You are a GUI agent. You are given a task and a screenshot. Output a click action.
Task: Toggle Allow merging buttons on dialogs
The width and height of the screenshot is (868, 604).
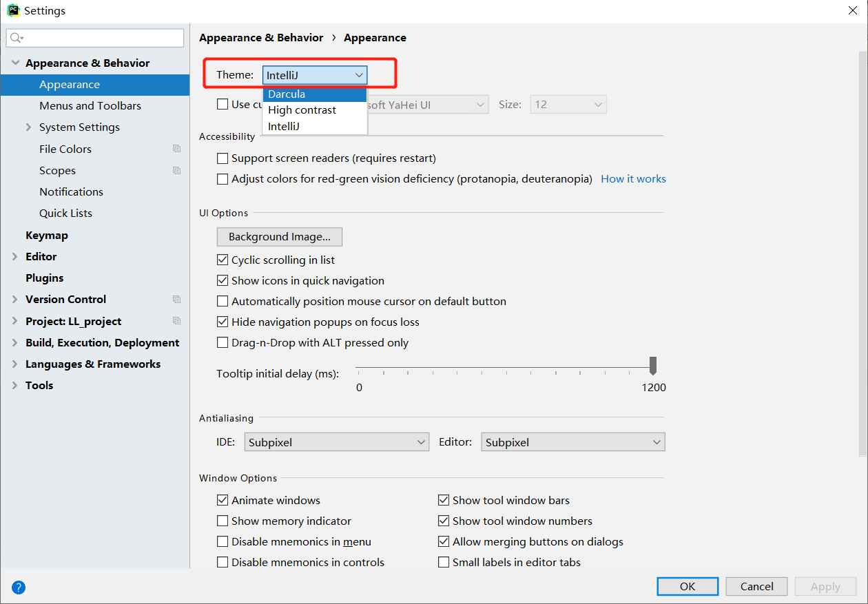(x=444, y=542)
